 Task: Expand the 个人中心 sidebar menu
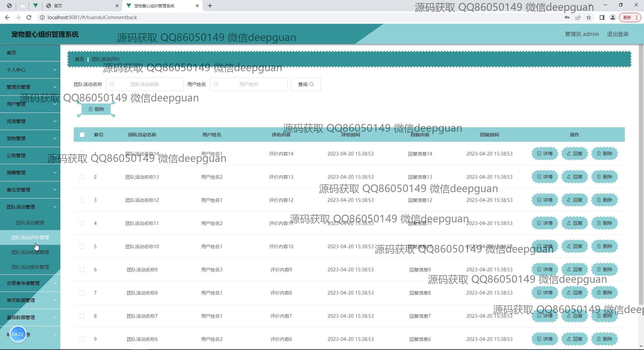(30, 70)
